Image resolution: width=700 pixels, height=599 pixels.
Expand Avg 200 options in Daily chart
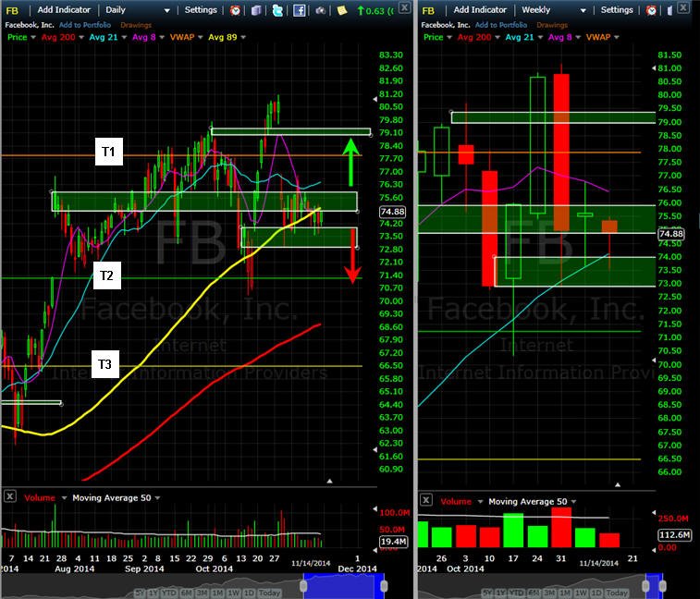pos(81,38)
